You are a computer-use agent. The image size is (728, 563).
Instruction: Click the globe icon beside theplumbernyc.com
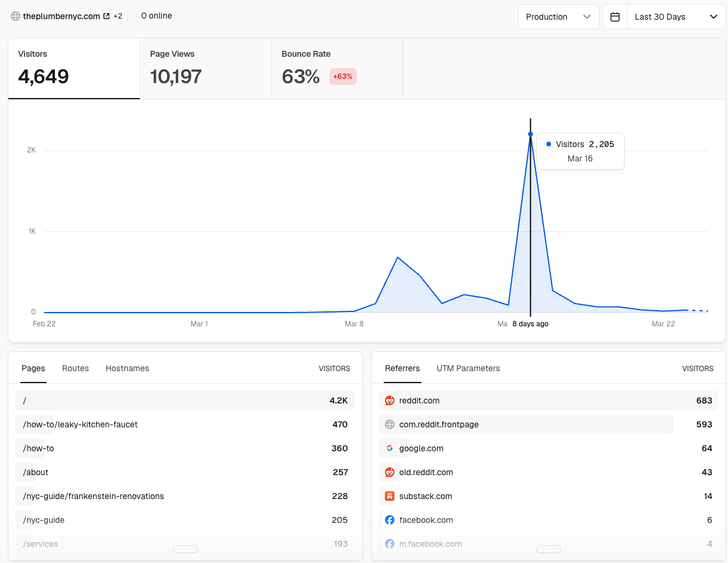pyautogui.click(x=16, y=16)
